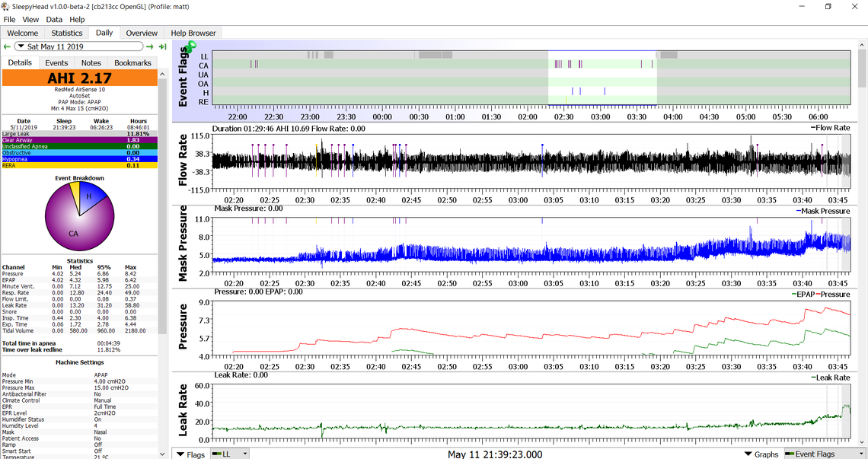Image resolution: width=868 pixels, height=459 pixels.
Task: Click the Pressure graph title
Action: (x=183, y=327)
